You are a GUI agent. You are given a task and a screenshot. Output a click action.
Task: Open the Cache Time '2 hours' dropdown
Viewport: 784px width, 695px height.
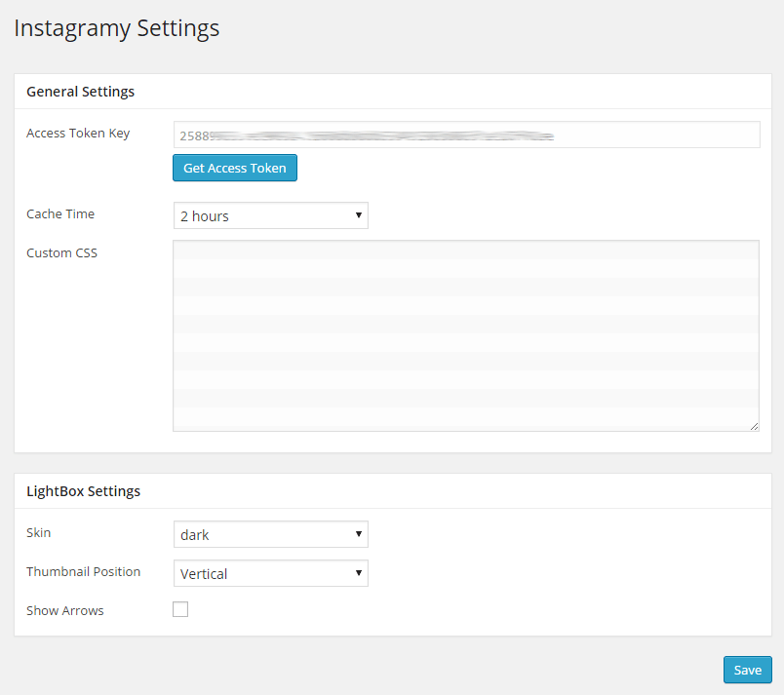270,215
